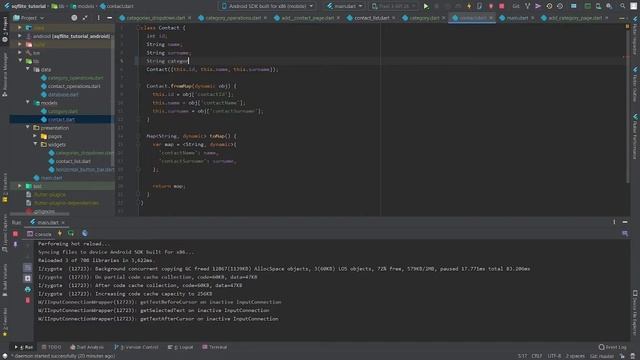Open the Project view dropdown
This screenshot has height=360, width=640.
tap(29, 18)
